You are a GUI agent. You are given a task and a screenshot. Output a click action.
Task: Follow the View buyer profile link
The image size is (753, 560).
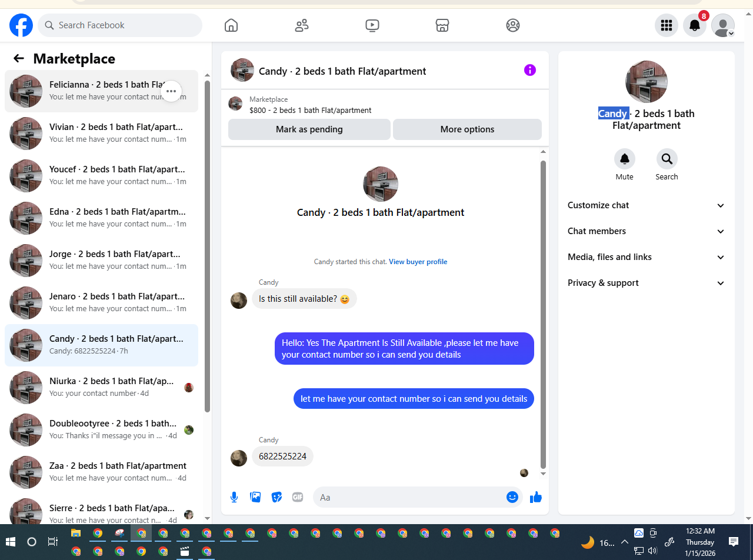(x=418, y=262)
